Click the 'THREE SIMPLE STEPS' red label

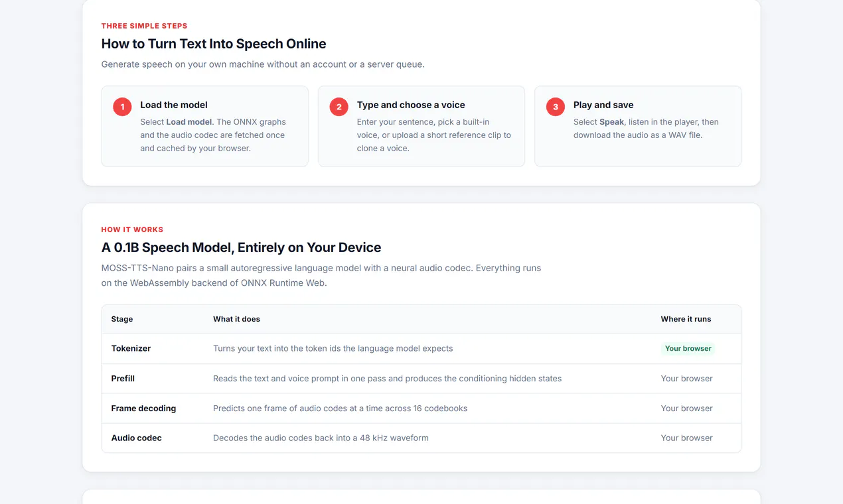tap(144, 26)
